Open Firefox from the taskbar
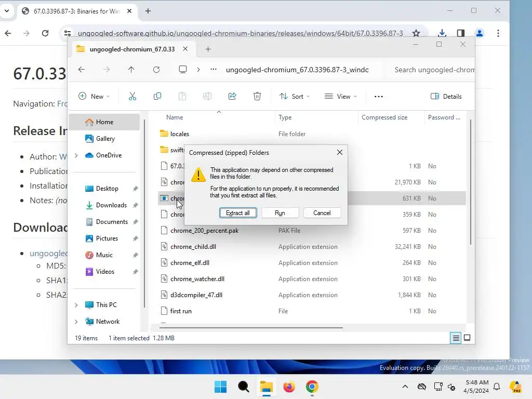 pos(289,387)
